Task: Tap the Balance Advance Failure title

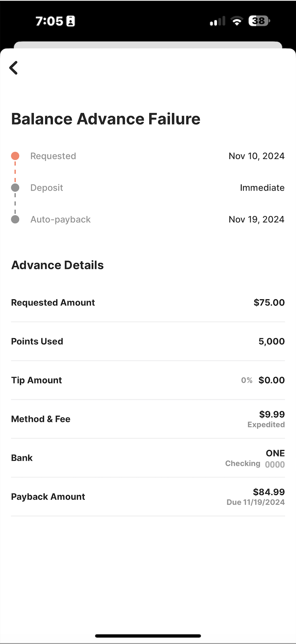Action: [106, 119]
